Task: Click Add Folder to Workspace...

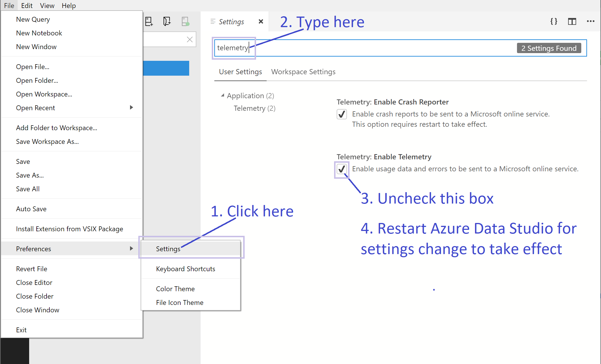Action: click(72, 128)
